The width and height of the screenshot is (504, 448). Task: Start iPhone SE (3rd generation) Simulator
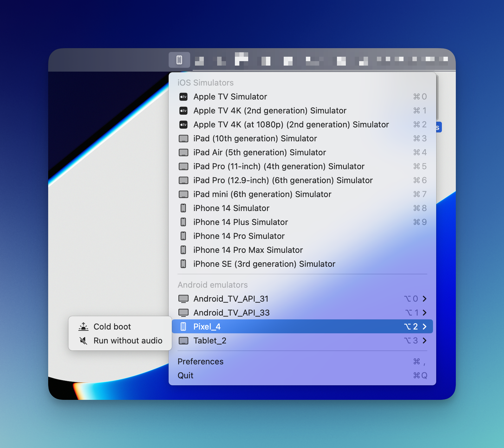pyautogui.click(x=302, y=264)
